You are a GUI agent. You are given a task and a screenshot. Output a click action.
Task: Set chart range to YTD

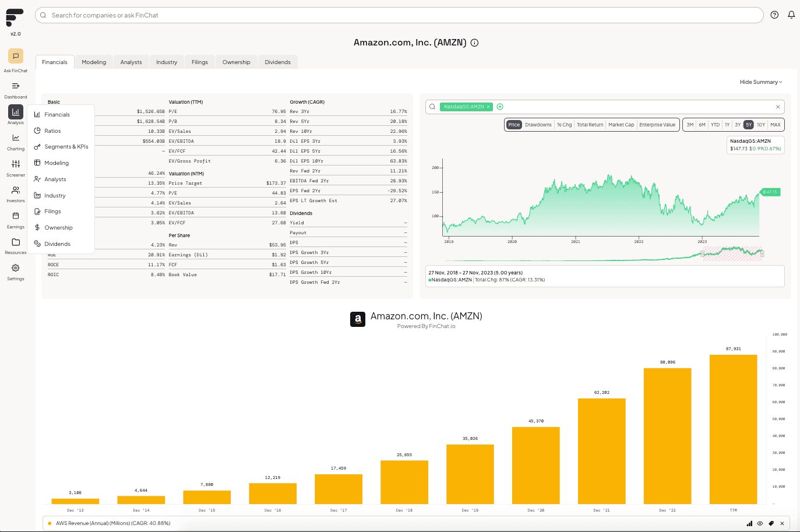[x=715, y=125]
